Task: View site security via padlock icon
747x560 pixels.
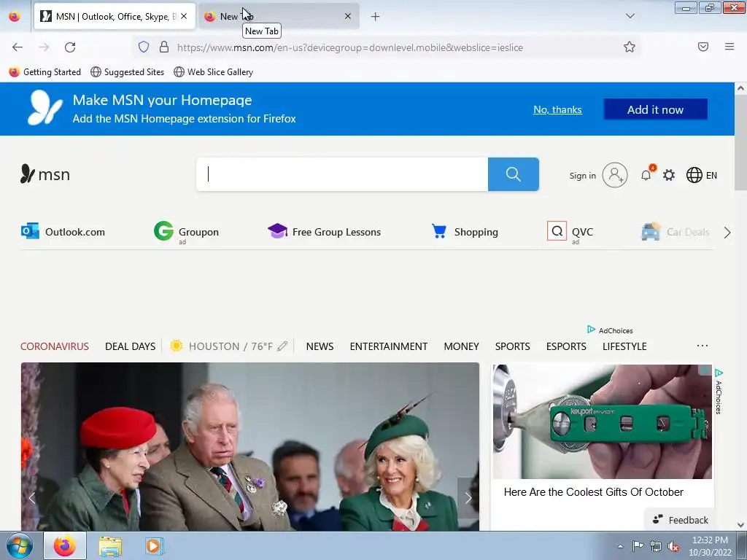Action: 164,47
